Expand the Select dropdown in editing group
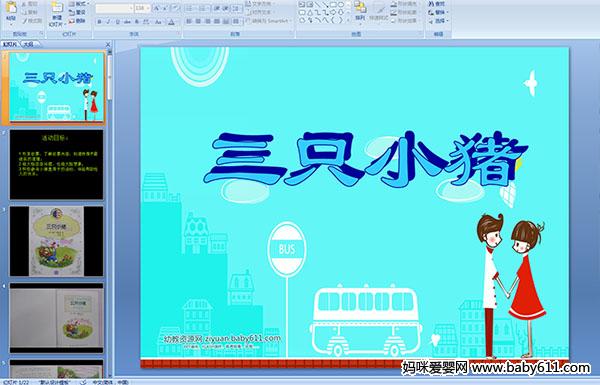 [x=438, y=21]
